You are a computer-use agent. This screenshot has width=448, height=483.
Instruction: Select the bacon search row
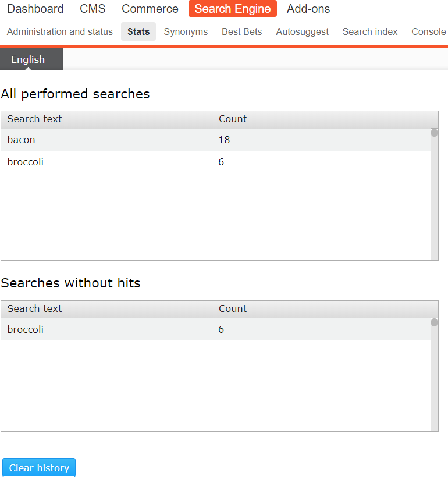[216, 140]
